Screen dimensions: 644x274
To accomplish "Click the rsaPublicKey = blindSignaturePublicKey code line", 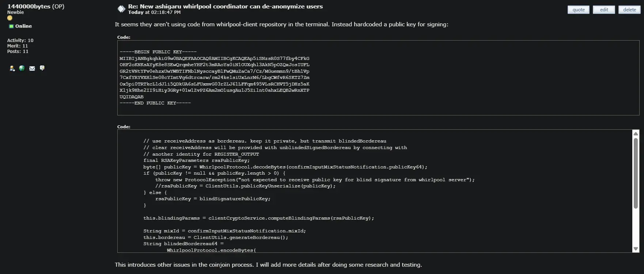I will tap(213, 199).
